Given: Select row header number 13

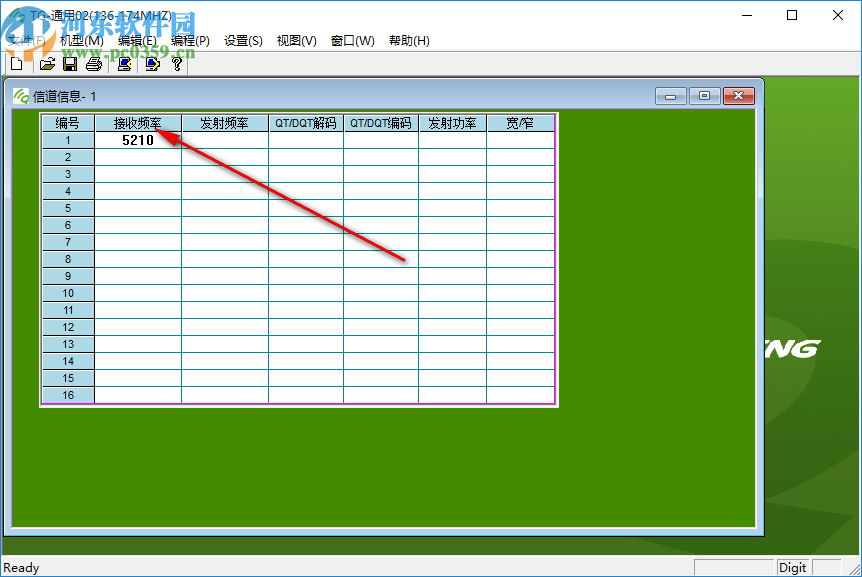Looking at the screenshot, I should click(x=68, y=345).
